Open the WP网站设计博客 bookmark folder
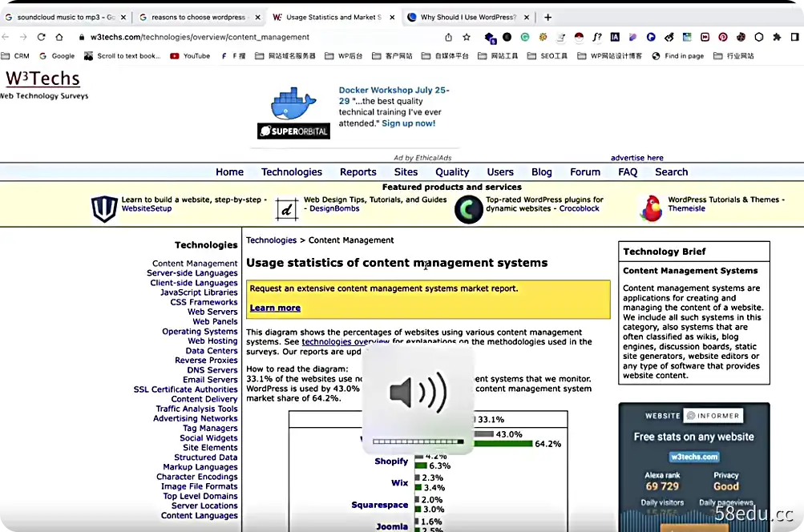Screen dimensions: 804x532 [x=610, y=56]
